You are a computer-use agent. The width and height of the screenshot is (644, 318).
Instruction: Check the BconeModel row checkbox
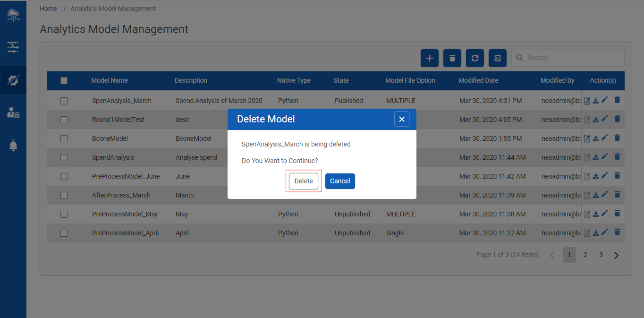tap(64, 138)
